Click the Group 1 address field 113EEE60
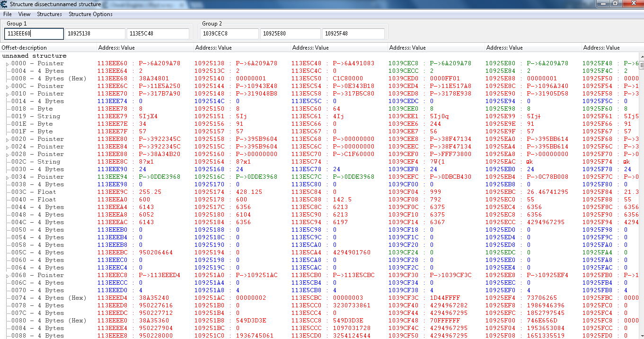644x339 pixels. (x=34, y=34)
